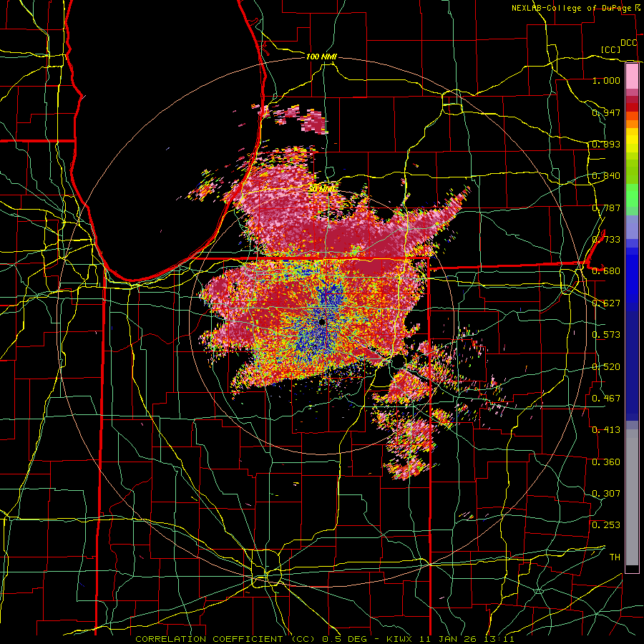Select the 0.627 scale value
The height and width of the screenshot is (644, 644).
pyautogui.click(x=606, y=303)
